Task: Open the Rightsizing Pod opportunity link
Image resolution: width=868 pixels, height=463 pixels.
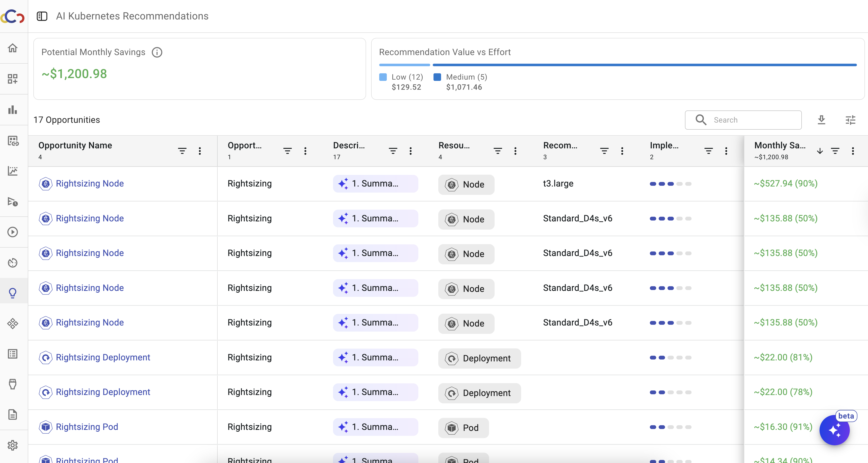Action: pyautogui.click(x=87, y=427)
